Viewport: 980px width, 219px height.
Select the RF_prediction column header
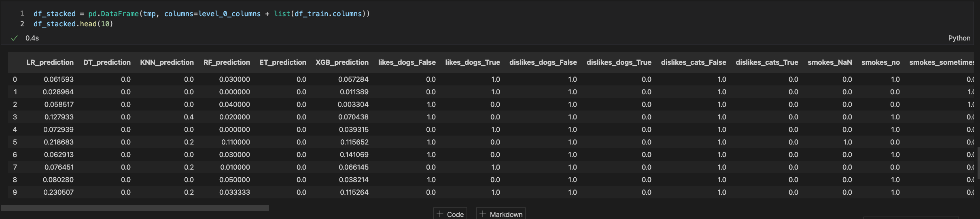tap(227, 62)
